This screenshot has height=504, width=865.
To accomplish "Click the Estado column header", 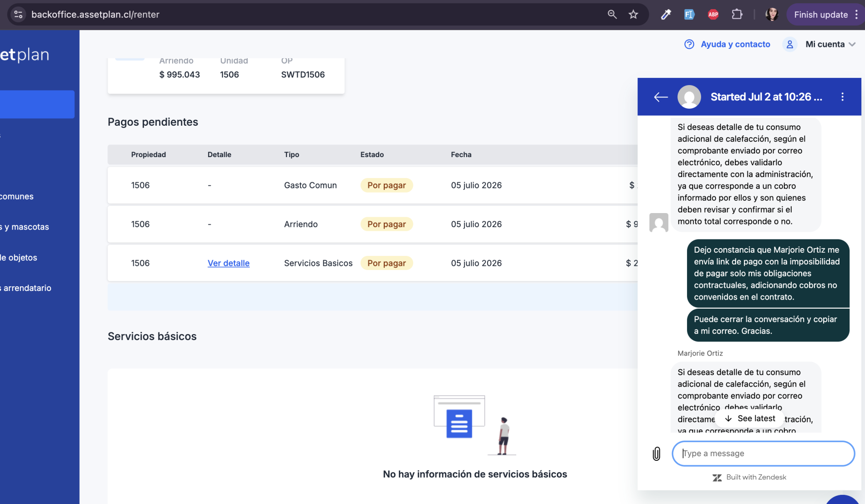I will (372, 154).
